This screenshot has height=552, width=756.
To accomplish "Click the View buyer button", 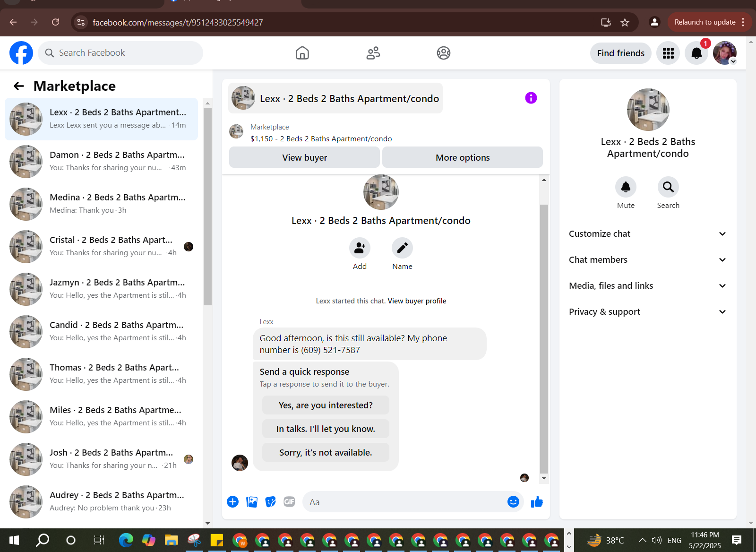I will tap(304, 157).
